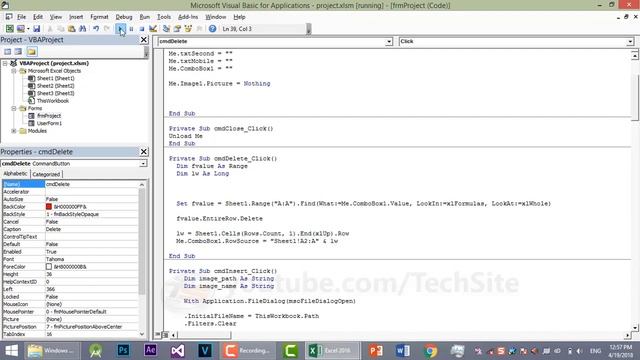Viewport: 640px width, 360px height.
Task: Open the Debug menu
Action: click(124, 17)
